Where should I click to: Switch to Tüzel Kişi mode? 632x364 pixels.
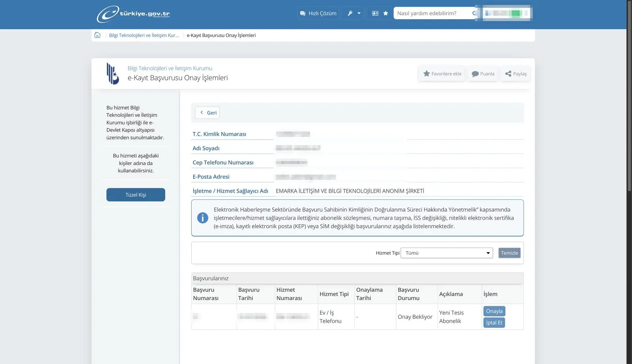(136, 195)
